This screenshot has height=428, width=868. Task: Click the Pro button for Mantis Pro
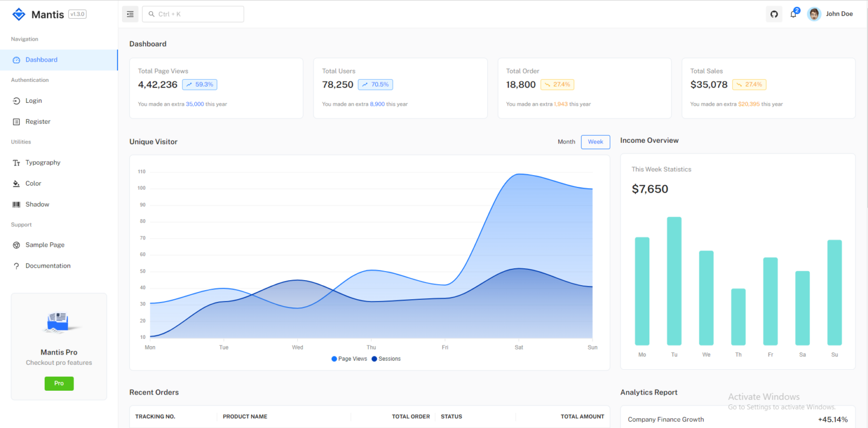pyautogui.click(x=59, y=383)
